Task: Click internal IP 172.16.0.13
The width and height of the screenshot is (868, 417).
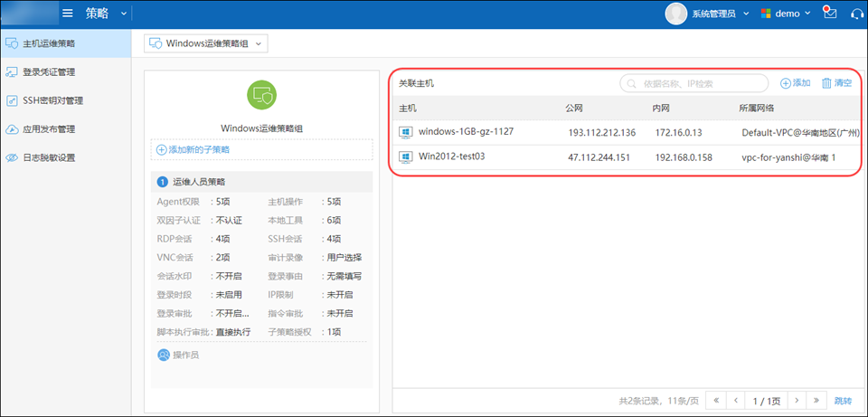Action: coord(679,133)
